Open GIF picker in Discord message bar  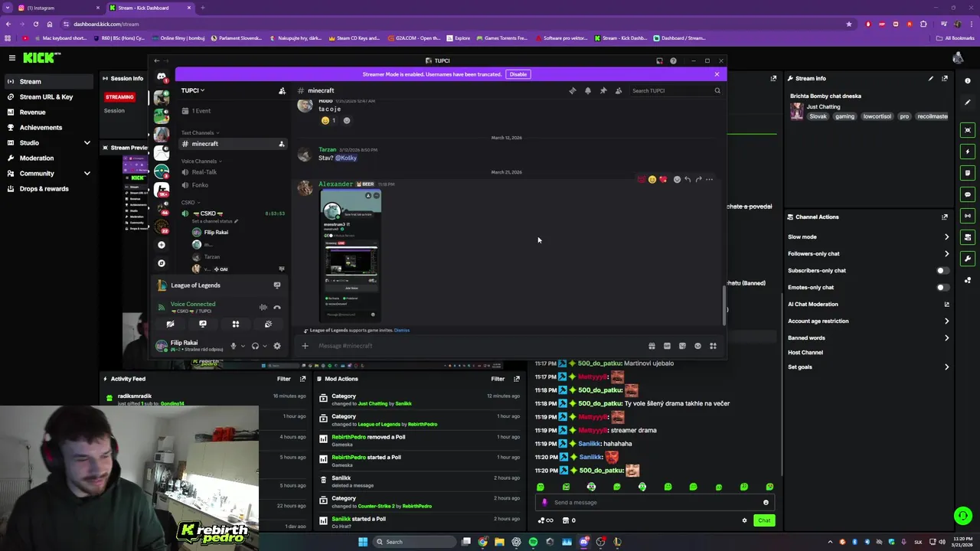667,346
